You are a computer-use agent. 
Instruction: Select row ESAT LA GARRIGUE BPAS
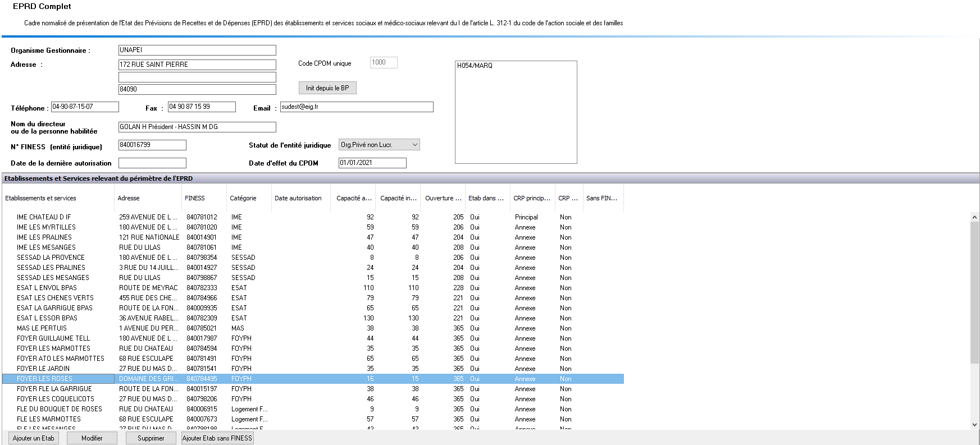[x=313, y=308]
